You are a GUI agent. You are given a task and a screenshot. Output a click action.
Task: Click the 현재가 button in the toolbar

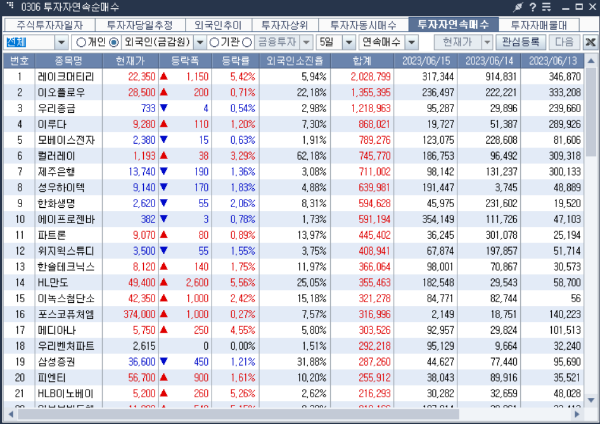(x=458, y=42)
